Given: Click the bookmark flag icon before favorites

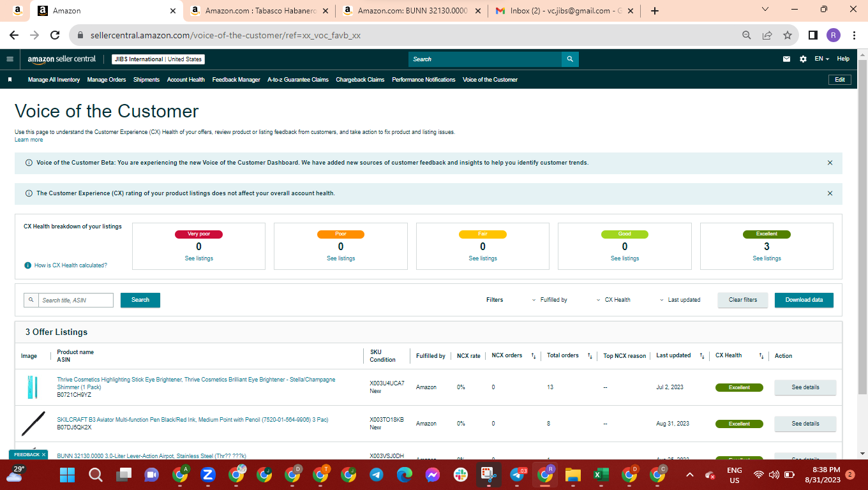Looking at the screenshot, I should point(10,80).
